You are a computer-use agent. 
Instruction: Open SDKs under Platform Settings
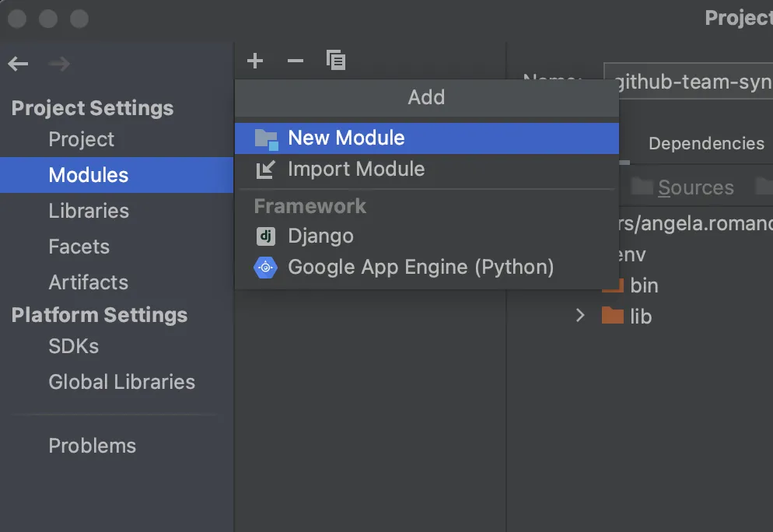click(73, 346)
